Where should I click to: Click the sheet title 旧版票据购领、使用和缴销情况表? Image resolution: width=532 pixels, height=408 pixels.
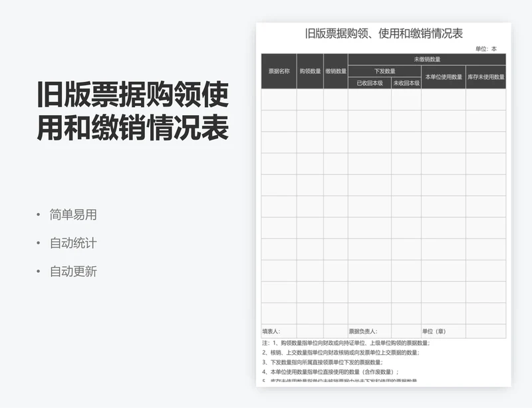pos(384,33)
